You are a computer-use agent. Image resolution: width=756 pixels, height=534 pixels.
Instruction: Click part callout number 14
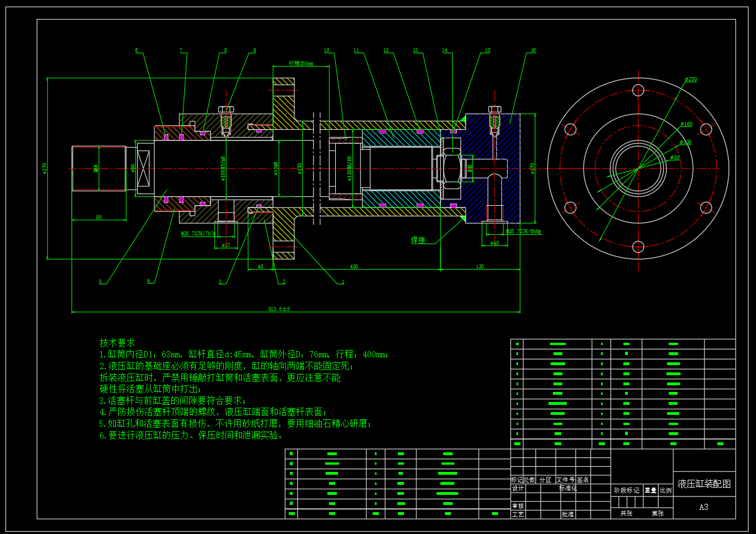(x=445, y=50)
